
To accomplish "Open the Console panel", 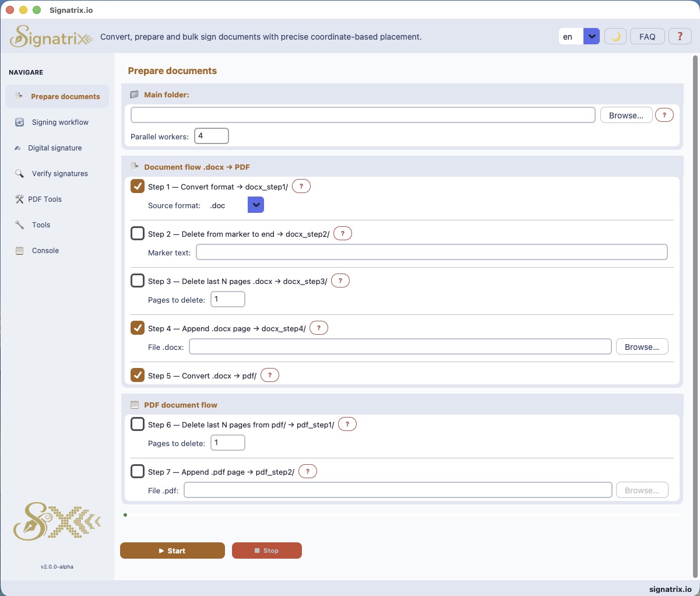I will tap(44, 250).
